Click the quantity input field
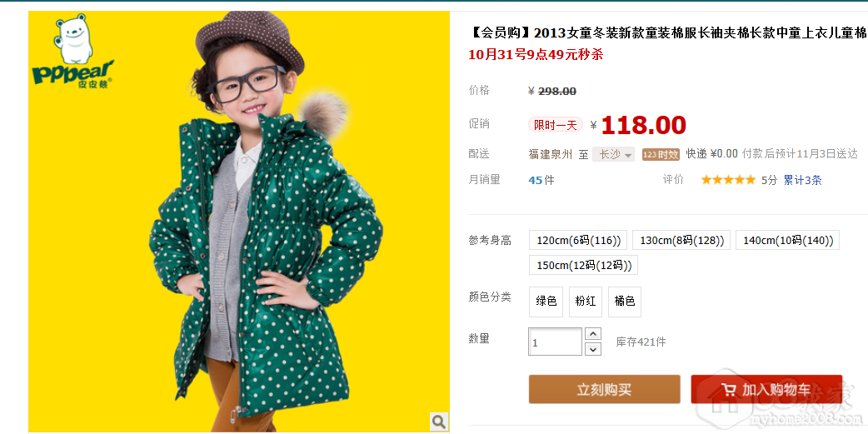 click(x=556, y=342)
